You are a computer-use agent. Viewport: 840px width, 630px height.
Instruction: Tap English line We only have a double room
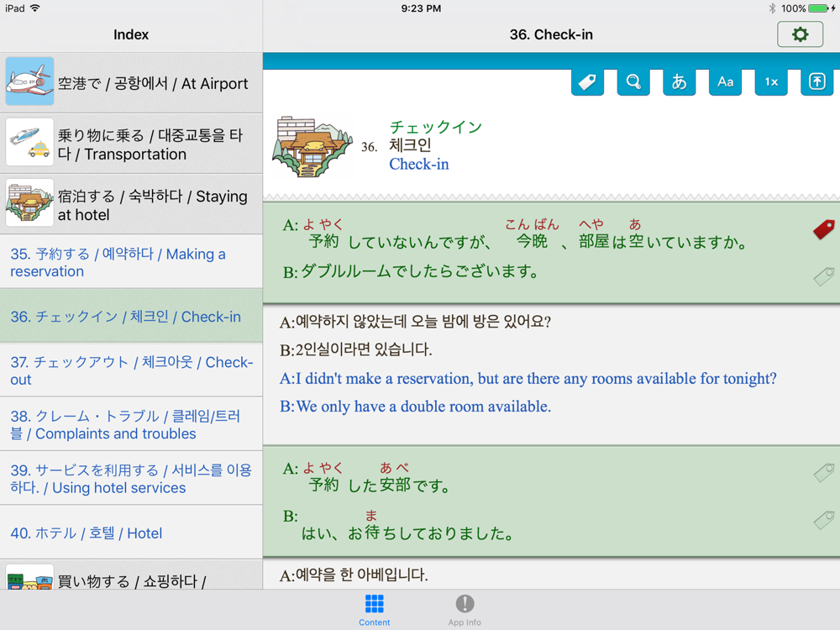(x=415, y=407)
